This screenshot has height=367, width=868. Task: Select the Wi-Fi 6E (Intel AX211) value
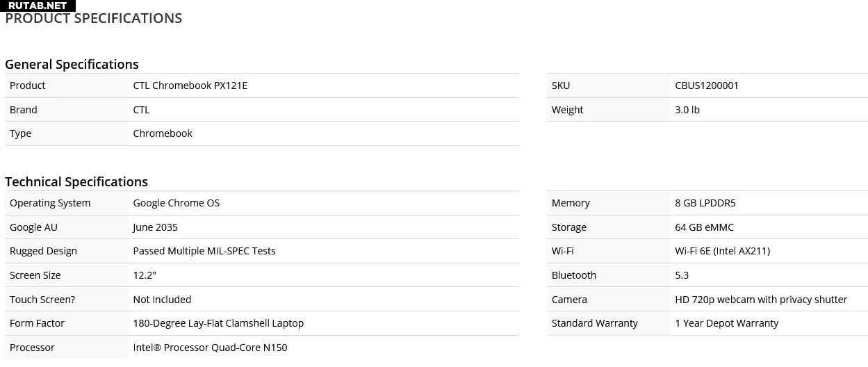pyautogui.click(x=722, y=251)
